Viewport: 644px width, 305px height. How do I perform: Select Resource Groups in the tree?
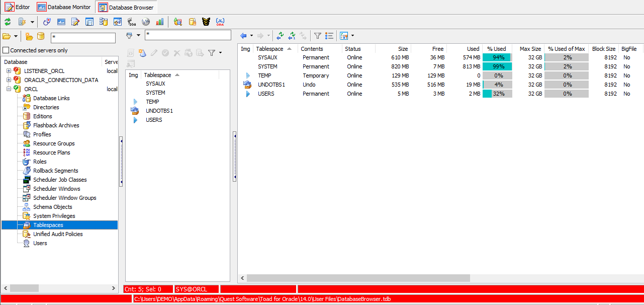[54, 143]
